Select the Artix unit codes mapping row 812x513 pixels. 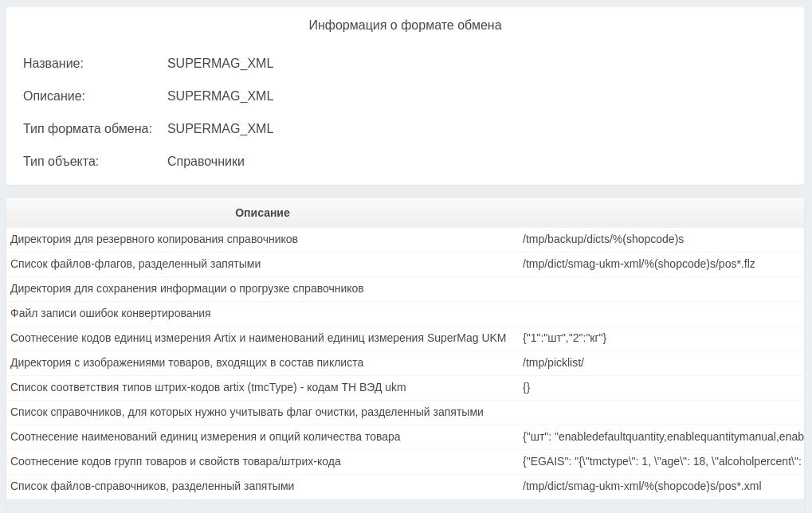258,338
